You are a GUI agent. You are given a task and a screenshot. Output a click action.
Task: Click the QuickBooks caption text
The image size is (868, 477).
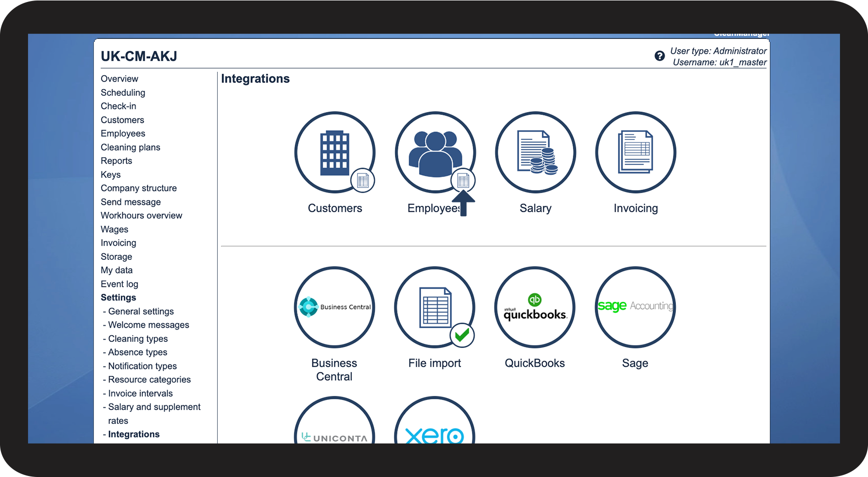[535, 363]
